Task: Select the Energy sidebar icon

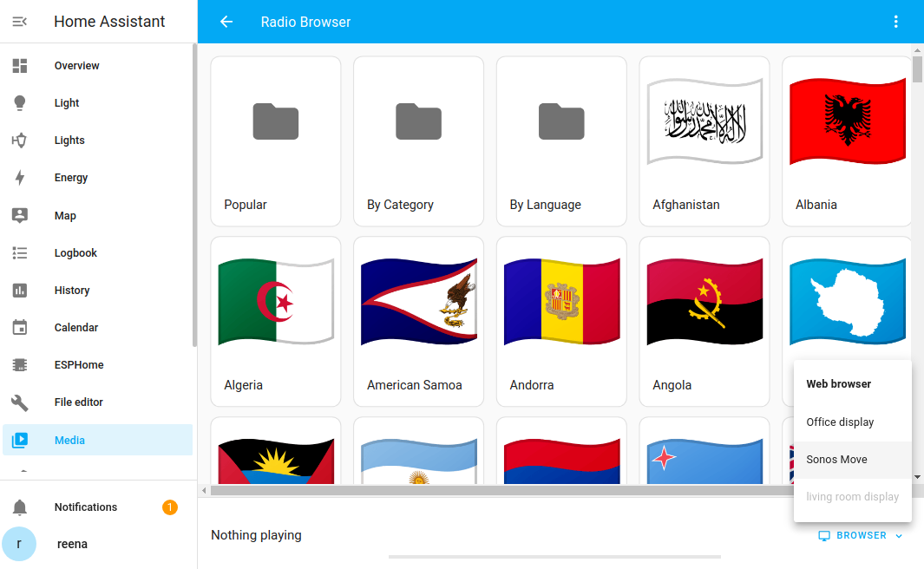Action: pos(19,177)
